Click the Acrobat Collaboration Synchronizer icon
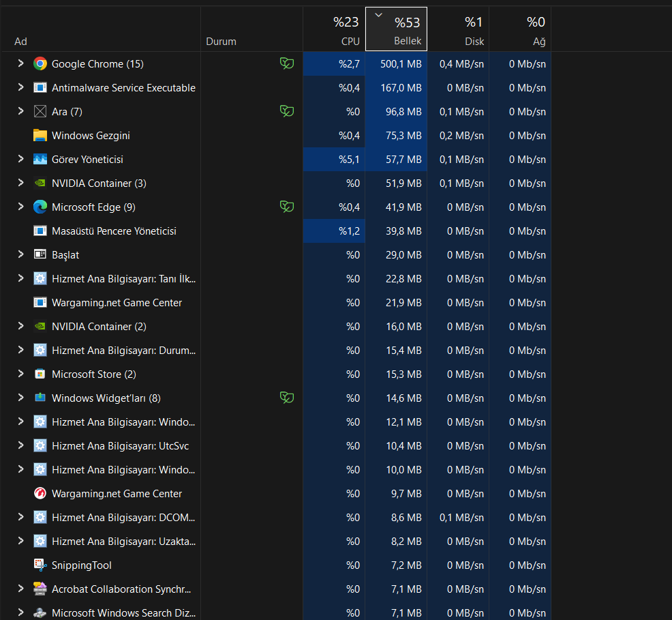The height and width of the screenshot is (620, 672). click(40, 589)
